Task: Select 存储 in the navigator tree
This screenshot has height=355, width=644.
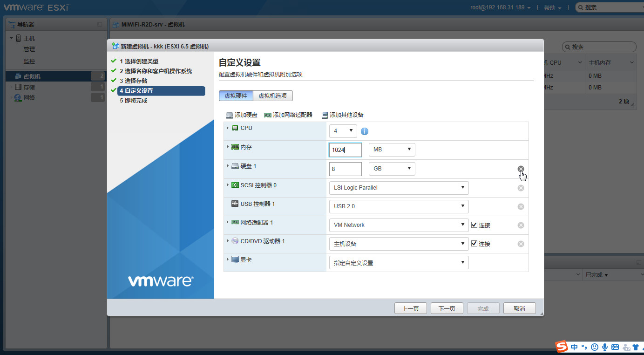Action: [x=29, y=87]
